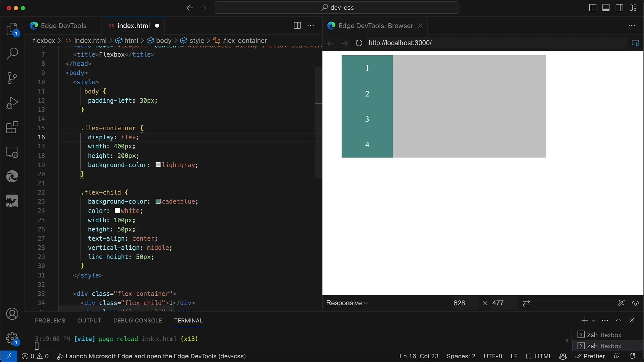Click Prettier formatter status
644x362 pixels.
(590, 356)
